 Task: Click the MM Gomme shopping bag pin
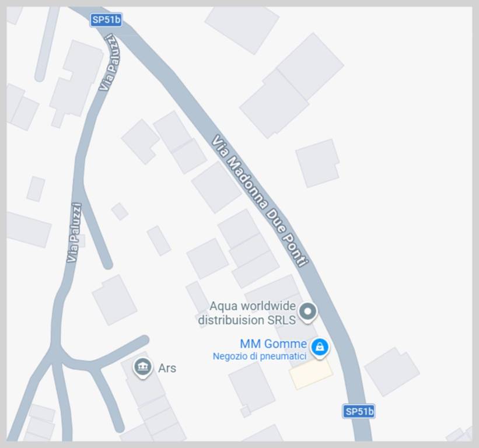(320, 348)
